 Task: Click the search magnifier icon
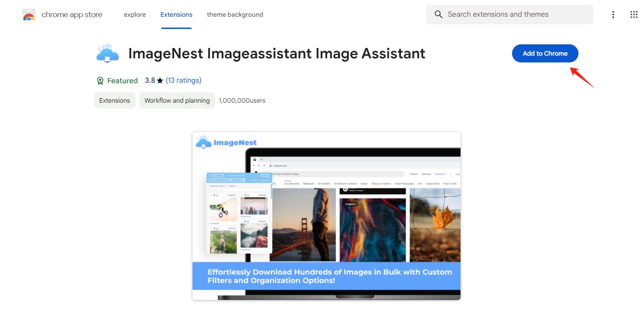click(438, 14)
